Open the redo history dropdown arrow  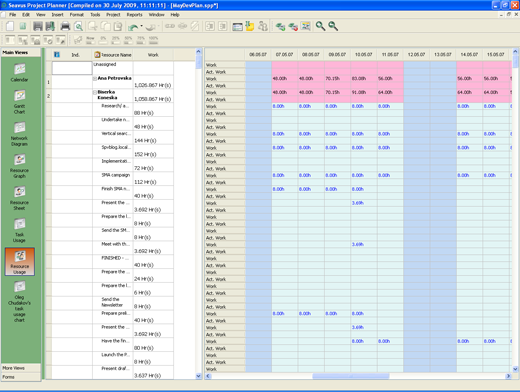point(158,26)
